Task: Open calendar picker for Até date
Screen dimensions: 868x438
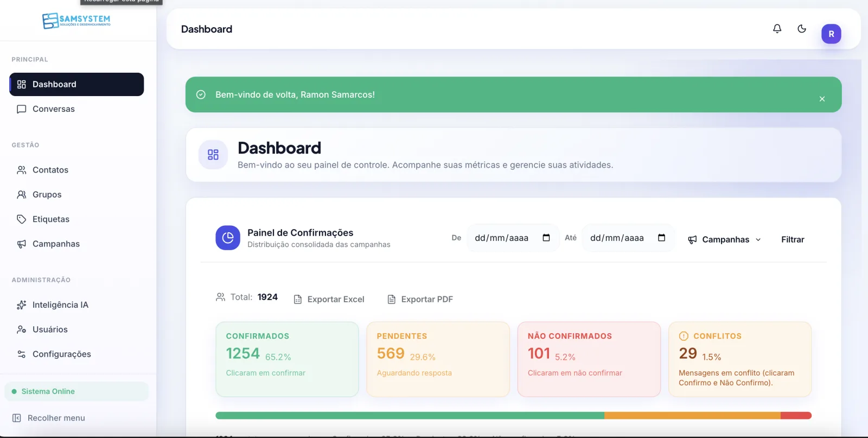Action: click(x=661, y=238)
